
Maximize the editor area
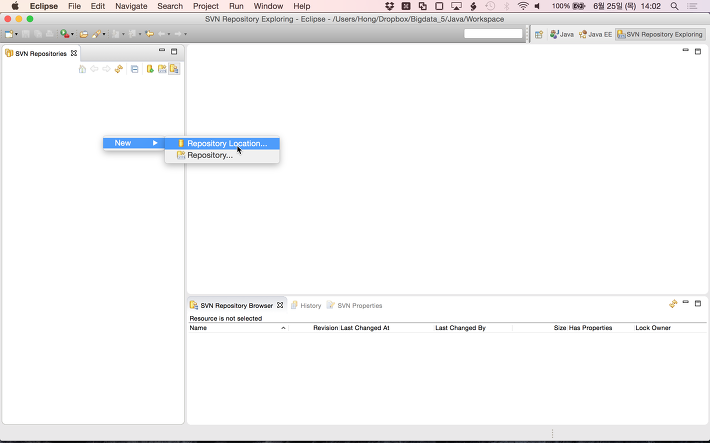(x=698, y=52)
